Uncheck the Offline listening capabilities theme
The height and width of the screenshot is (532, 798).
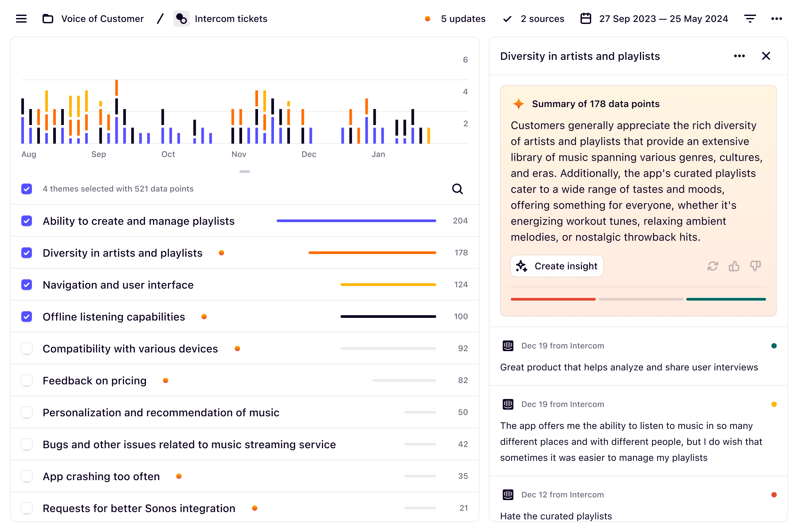[x=27, y=317]
